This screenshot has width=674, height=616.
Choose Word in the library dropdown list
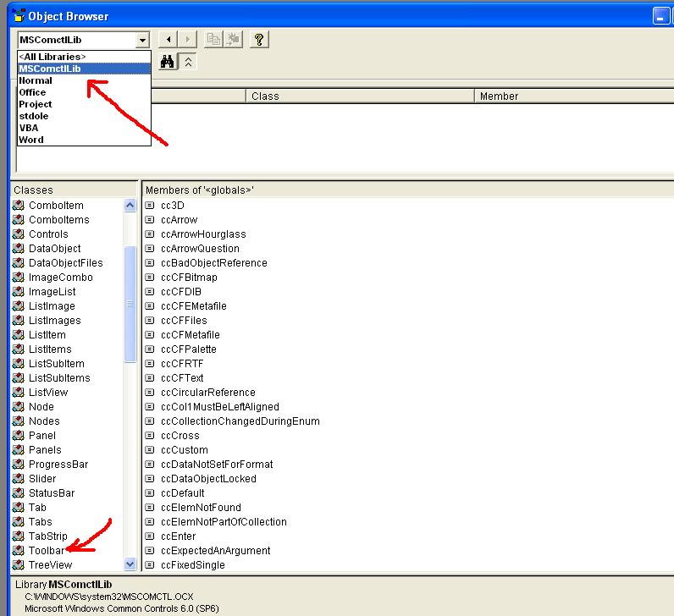[x=31, y=140]
